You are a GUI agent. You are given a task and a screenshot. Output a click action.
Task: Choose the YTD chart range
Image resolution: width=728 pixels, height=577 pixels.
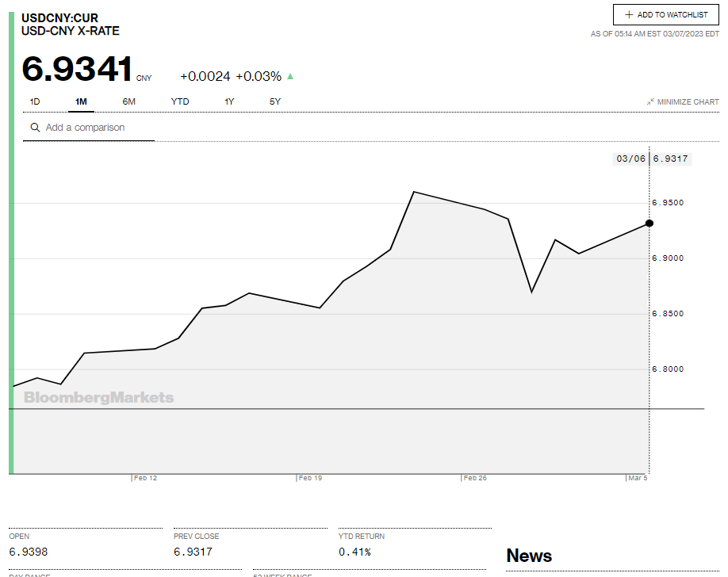(180, 101)
